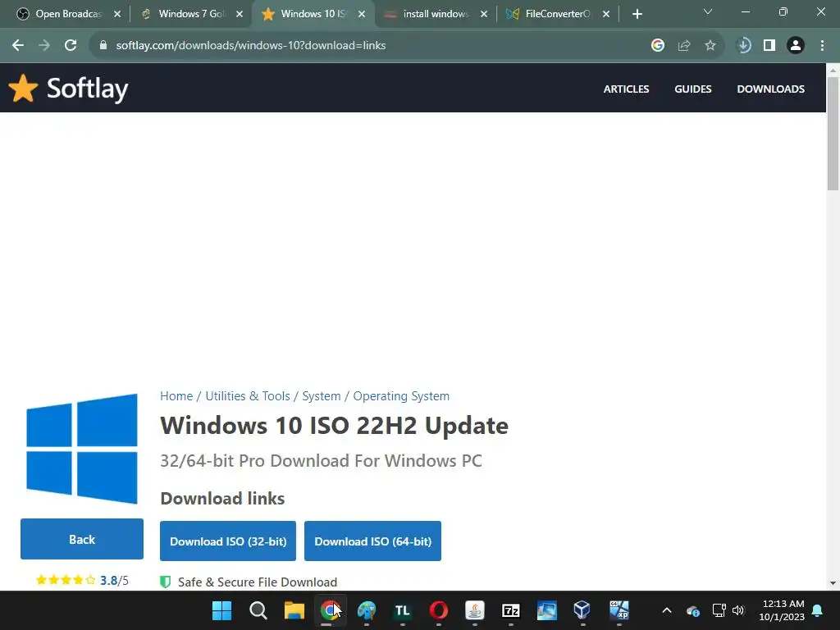Click the Chrome taskbar icon
Viewport: 840px width, 630px height.
pyautogui.click(x=330, y=610)
